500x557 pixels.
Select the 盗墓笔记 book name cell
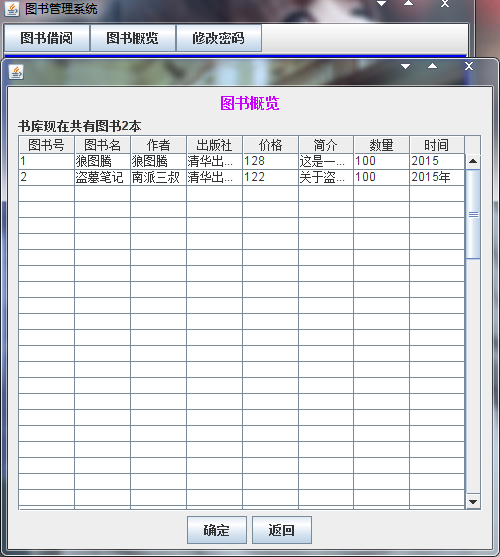(x=103, y=177)
